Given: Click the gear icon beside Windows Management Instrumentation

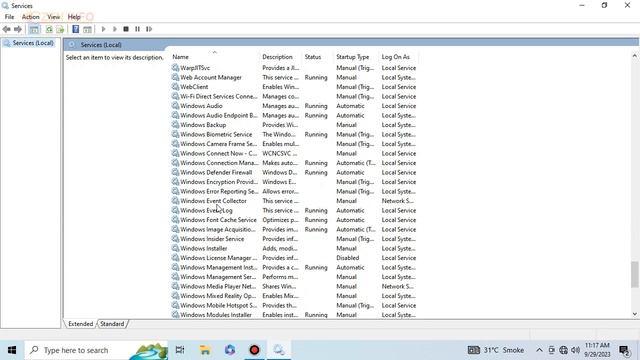Looking at the screenshot, I should pyautogui.click(x=175, y=267).
